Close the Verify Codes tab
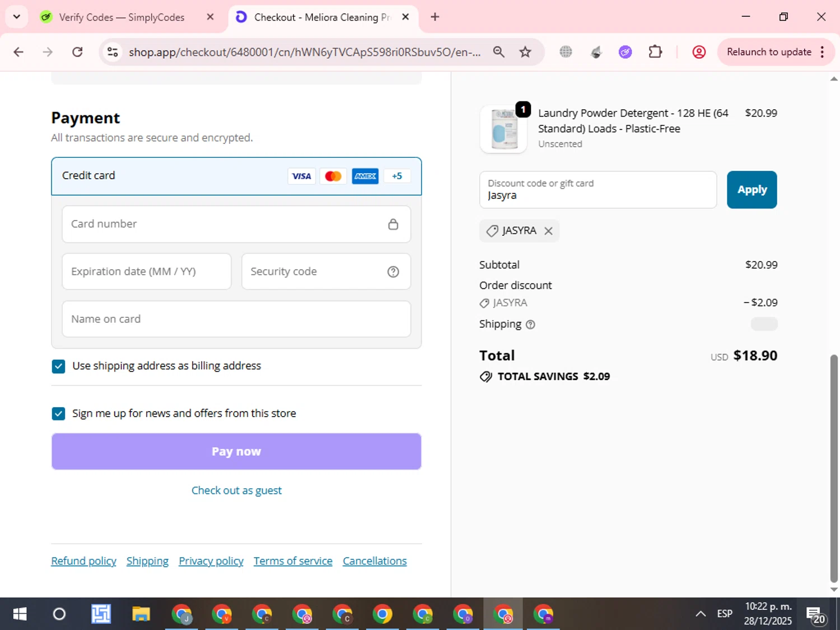The height and width of the screenshot is (630, 840). click(x=210, y=17)
